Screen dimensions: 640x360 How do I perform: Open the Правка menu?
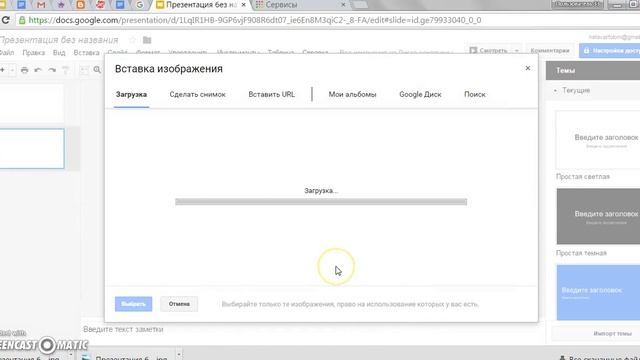(x=33, y=53)
